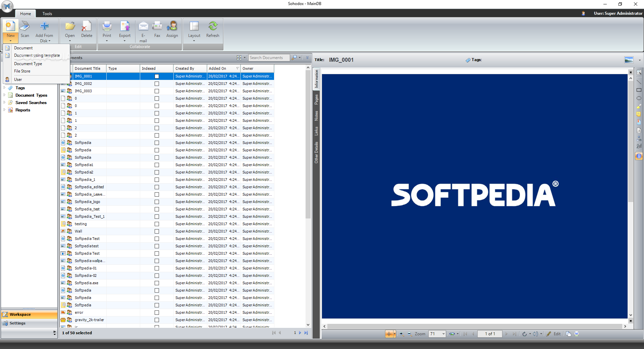Click the Workspace navigation button

click(x=29, y=314)
